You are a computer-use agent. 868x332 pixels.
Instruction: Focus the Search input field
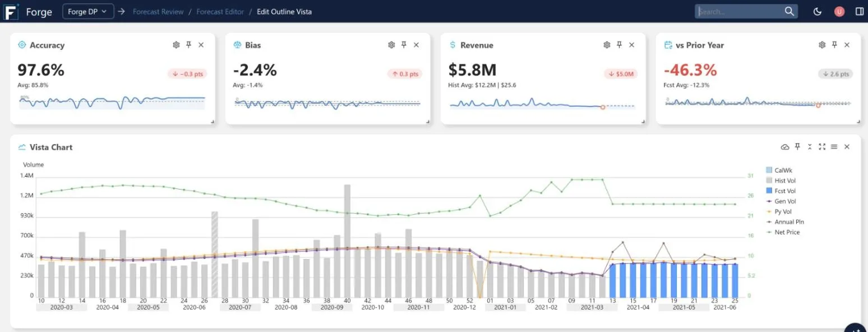739,11
